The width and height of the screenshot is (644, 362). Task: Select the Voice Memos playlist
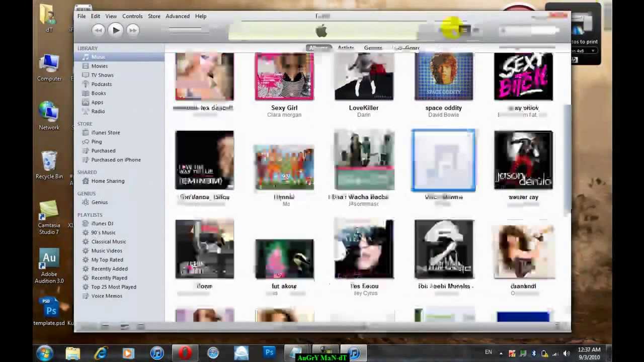click(x=119, y=296)
